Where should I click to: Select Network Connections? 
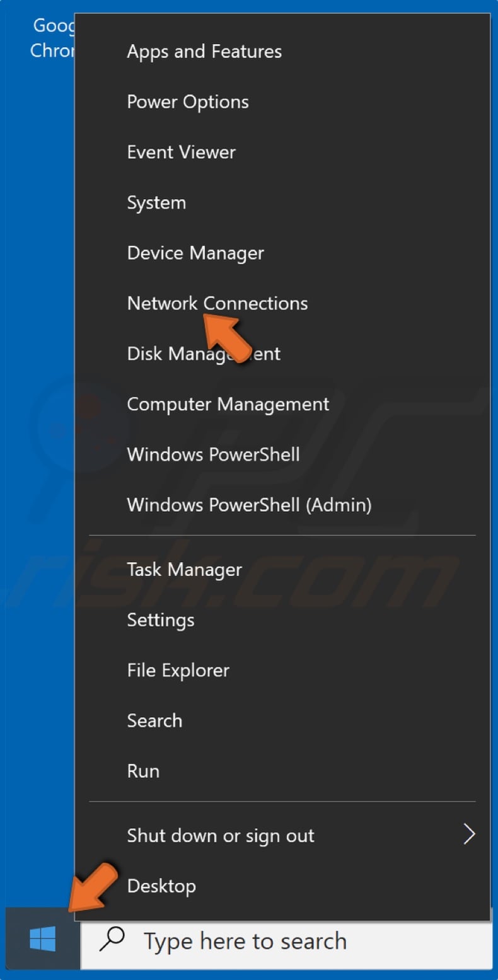[217, 303]
